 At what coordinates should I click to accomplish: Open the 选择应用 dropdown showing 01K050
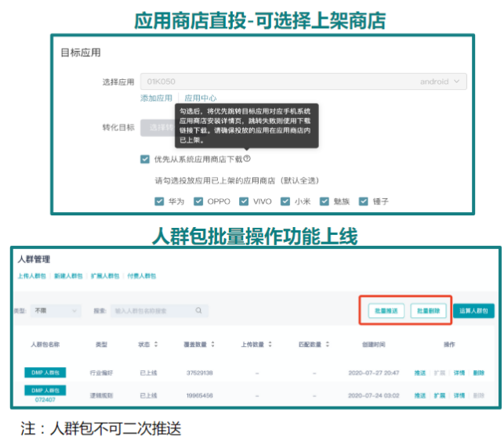click(x=303, y=81)
